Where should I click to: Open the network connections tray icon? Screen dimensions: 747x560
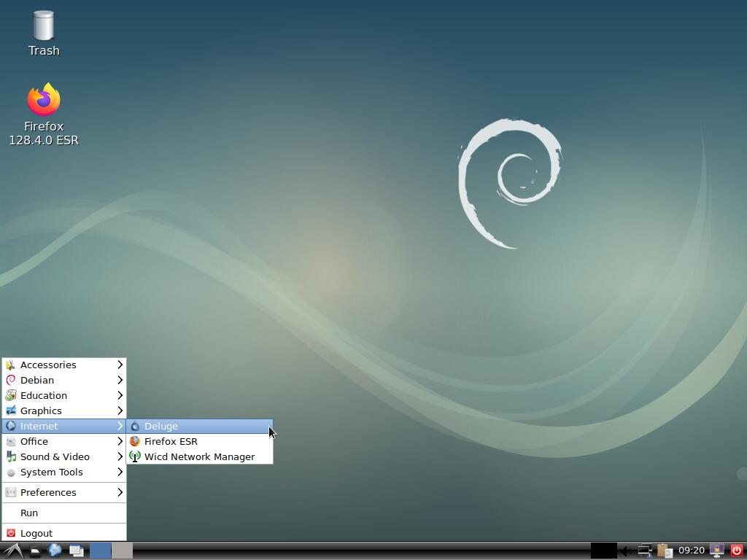point(644,551)
